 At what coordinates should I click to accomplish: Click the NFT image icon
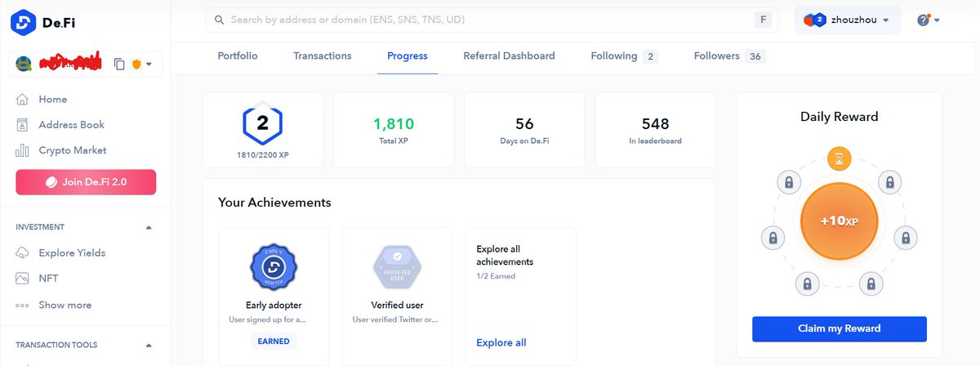coord(23,279)
